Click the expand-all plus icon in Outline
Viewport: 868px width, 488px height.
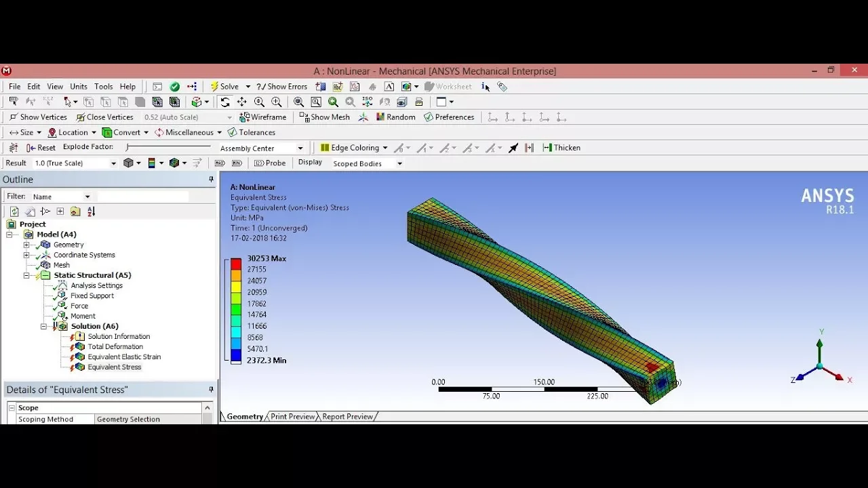pyautogui.click(x=60, y=211)
